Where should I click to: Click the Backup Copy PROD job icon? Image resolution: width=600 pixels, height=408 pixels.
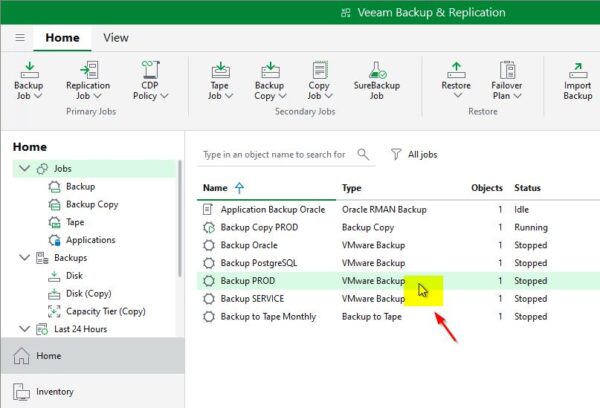[209, 227]
